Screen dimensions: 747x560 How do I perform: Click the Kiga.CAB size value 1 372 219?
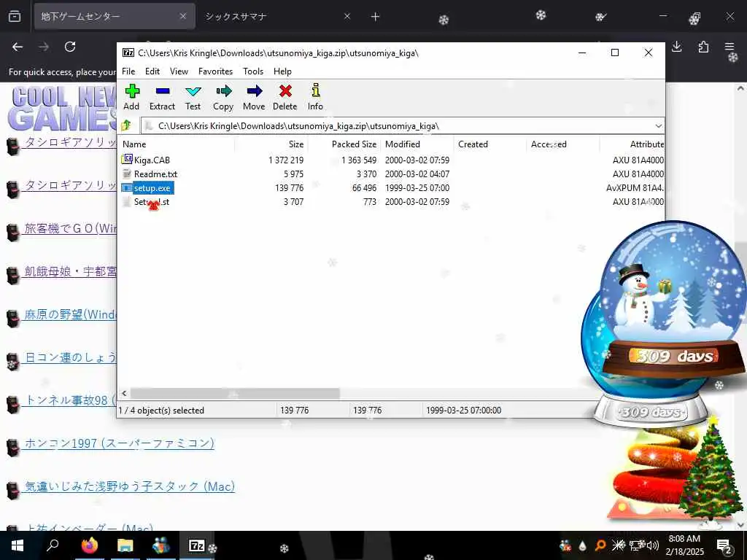tap(286, 160)
